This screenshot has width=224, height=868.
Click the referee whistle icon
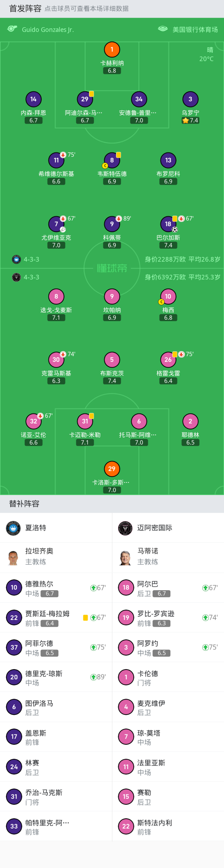click(12, 29)
